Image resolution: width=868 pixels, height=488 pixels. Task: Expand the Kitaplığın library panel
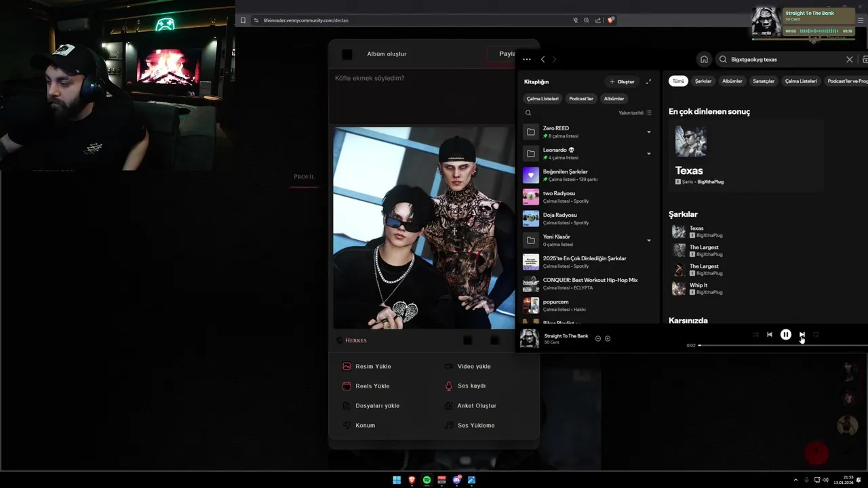[x=648, y=81]
